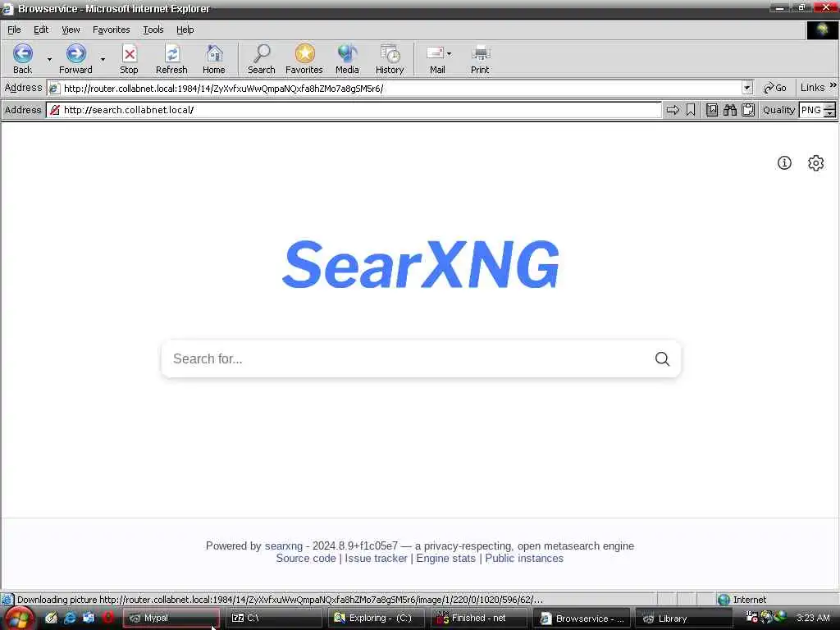The image size is (840, 630).
Task: Click Browservice find binoculars icon
Action: point(730,110)
